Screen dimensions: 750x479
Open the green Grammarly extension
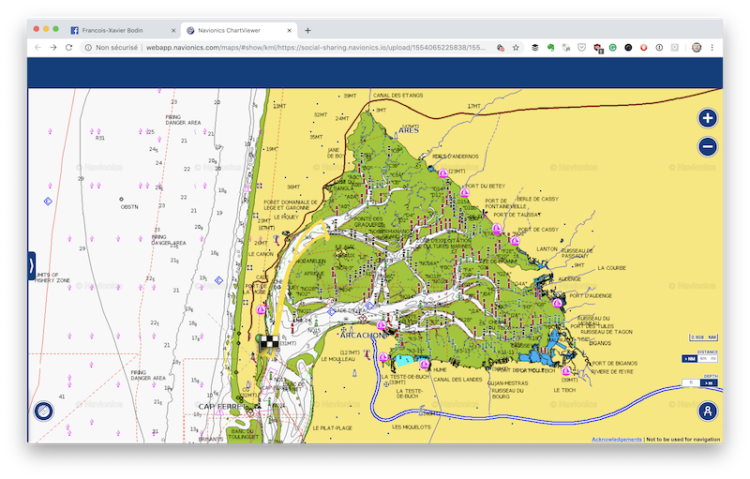tap(613, 47)
